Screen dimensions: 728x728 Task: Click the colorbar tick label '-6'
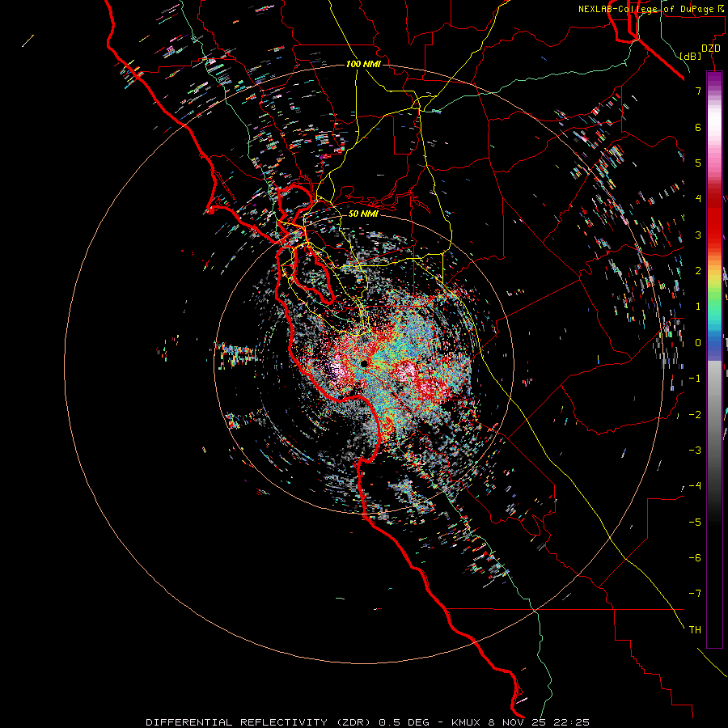click(695, 557)
